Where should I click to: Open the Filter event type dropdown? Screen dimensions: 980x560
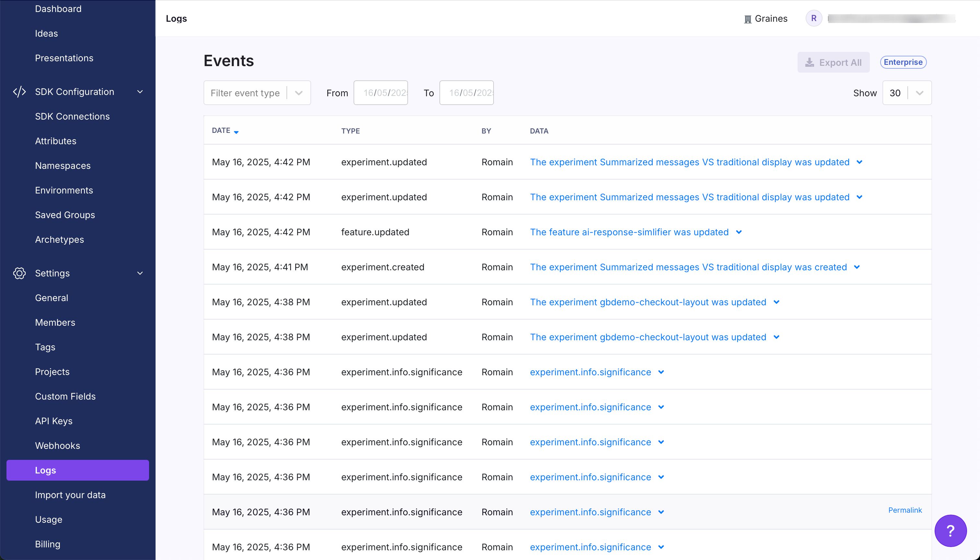(x=257, y=93)
